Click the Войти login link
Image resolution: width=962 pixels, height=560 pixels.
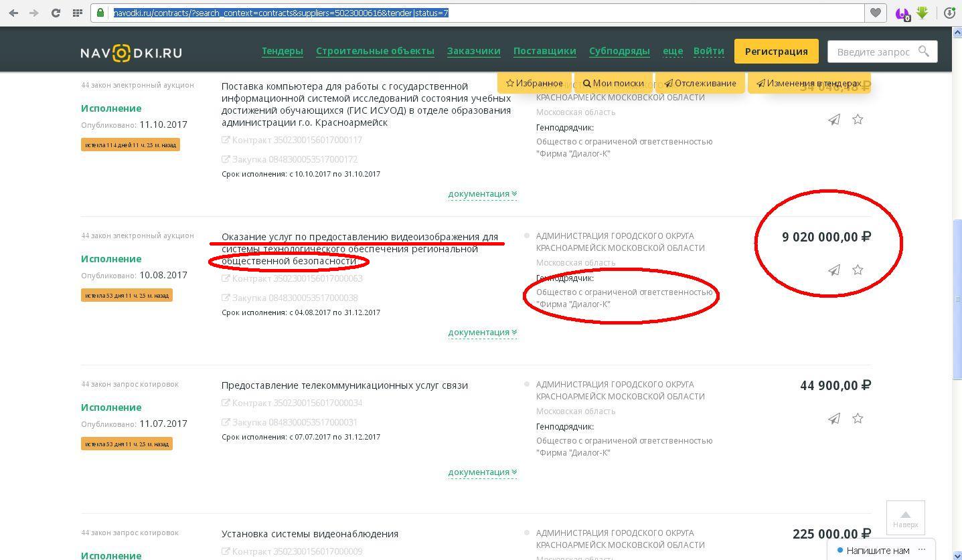click(x=708, y=51)
